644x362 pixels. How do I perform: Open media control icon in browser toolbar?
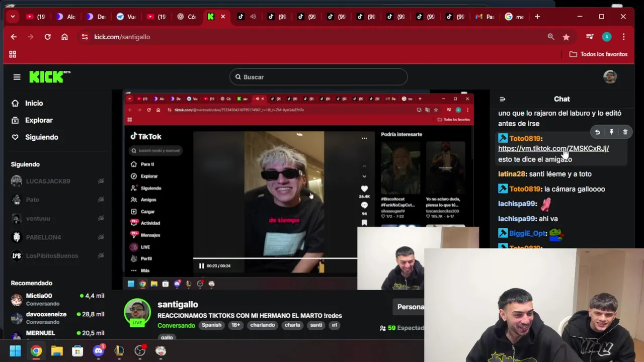coord(590,37)
